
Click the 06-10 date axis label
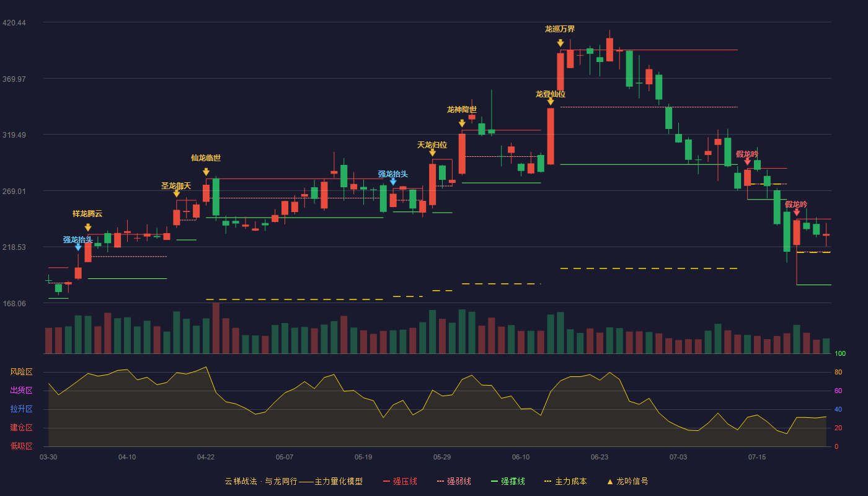click(521, 457)
